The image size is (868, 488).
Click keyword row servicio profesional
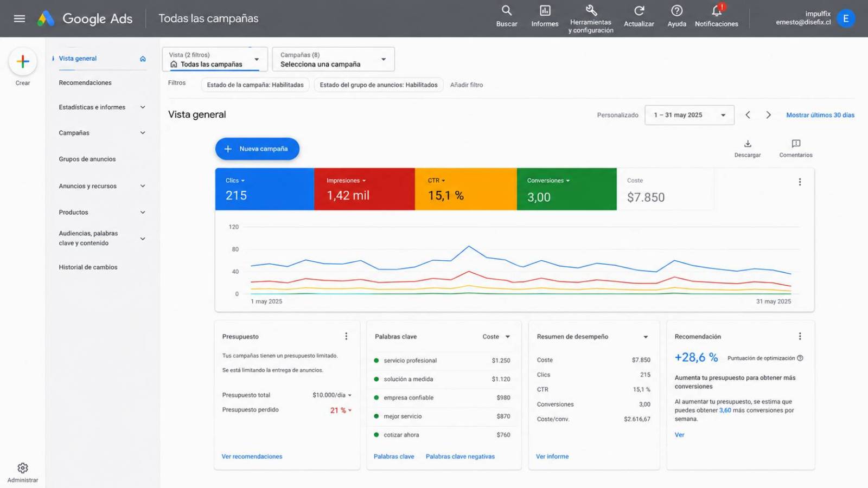click(x=442, y=361)
